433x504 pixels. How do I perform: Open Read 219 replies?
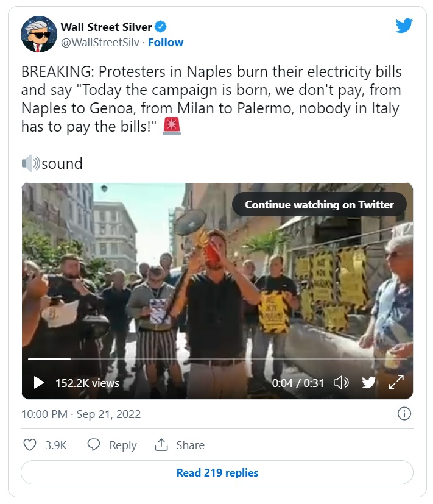click(x=217, y=473)
